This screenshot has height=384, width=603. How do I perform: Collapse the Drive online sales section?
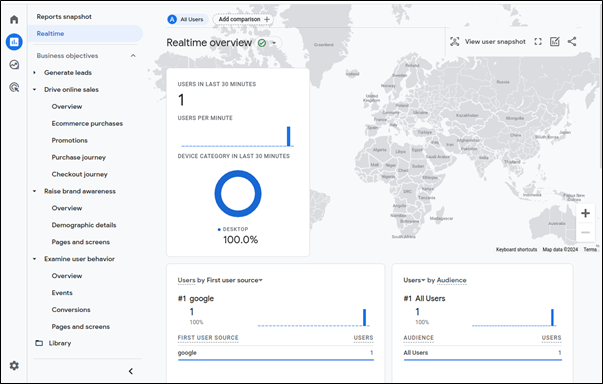point(35,90)
